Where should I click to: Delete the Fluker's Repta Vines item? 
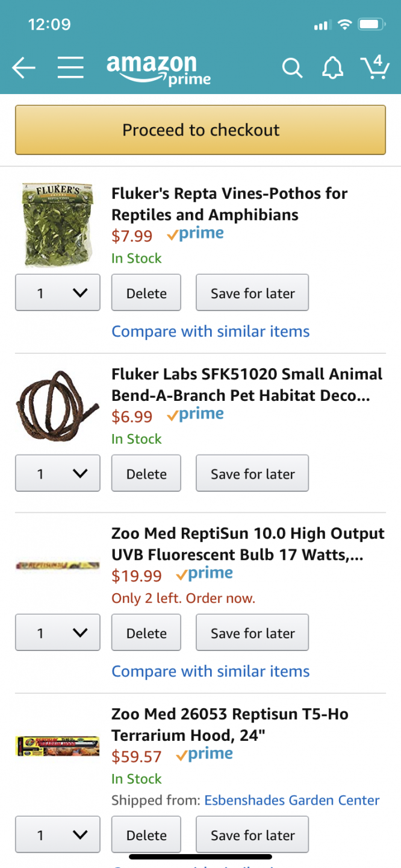[x=146, y=293]
